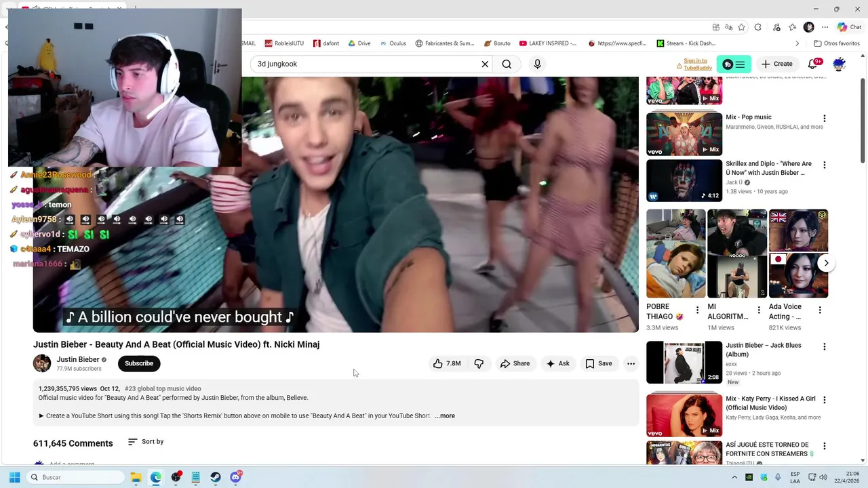Open Justin Bieber channel avatar

[42, 363]
